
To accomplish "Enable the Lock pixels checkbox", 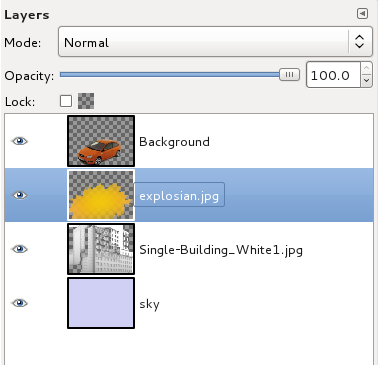I will pyautogui.click(x=66, y=101).
